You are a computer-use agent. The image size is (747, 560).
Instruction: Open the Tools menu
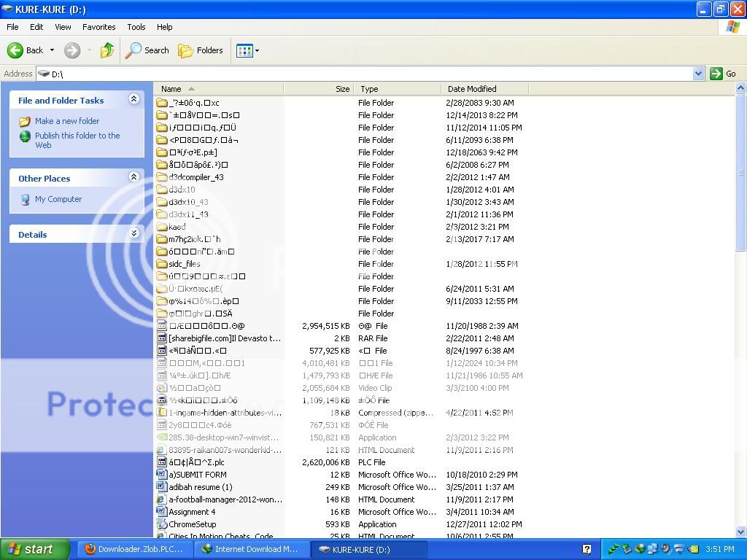[x=136, y=27]
